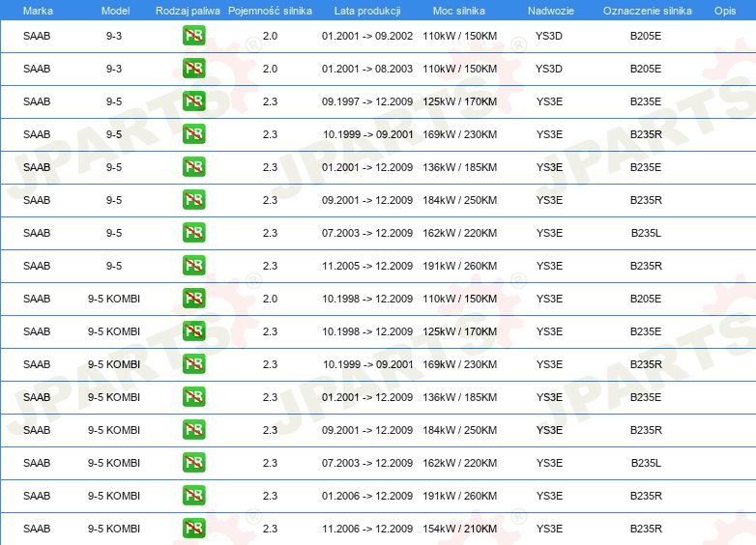Click the 9-3 model cell in the 08.2003 row
This screenshot has width=756, height=545.
(114, 69)
